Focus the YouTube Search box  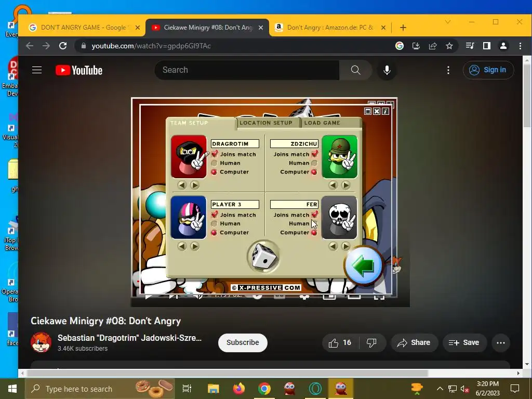coord(247,70)
